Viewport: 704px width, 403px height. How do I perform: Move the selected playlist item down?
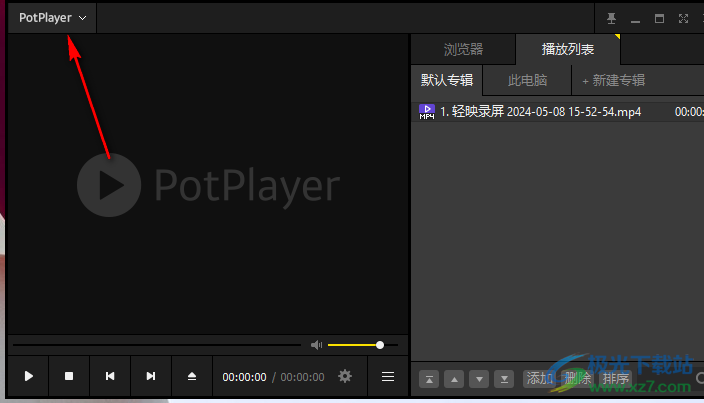pos(479,380)
